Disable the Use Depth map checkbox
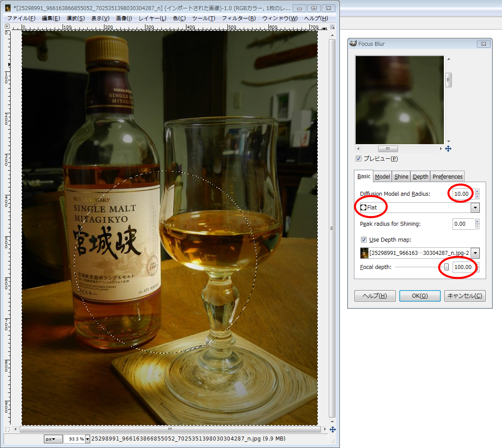Image resolution: width=502 pixels, height=448 pixels. point(364,240)
